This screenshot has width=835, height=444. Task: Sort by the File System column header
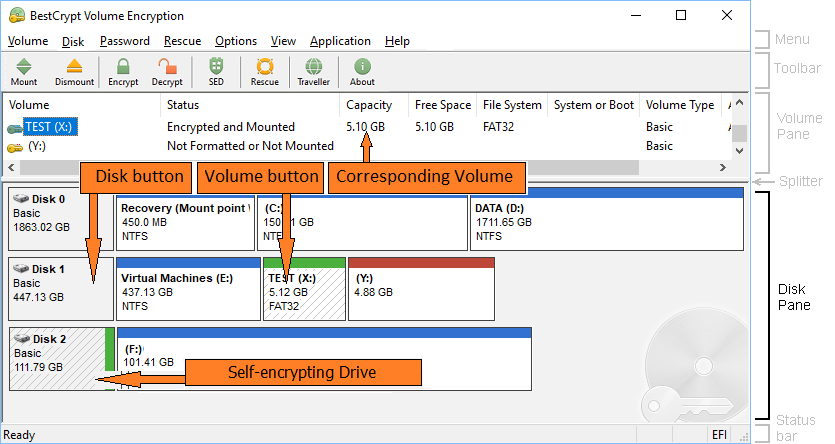pos(512,105)
